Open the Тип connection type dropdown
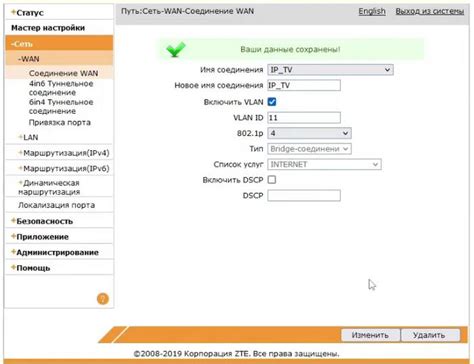Screen dimensions: 474x364 coord(309,149)
